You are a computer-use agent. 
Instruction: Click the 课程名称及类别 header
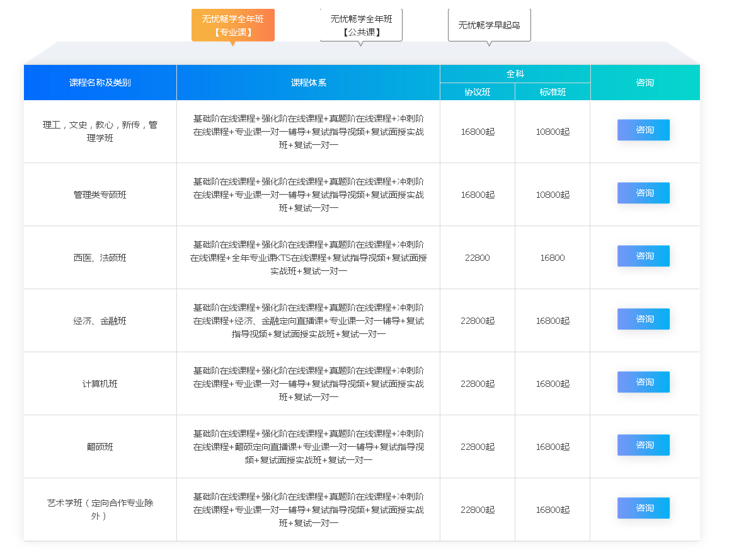click(100, 83)
